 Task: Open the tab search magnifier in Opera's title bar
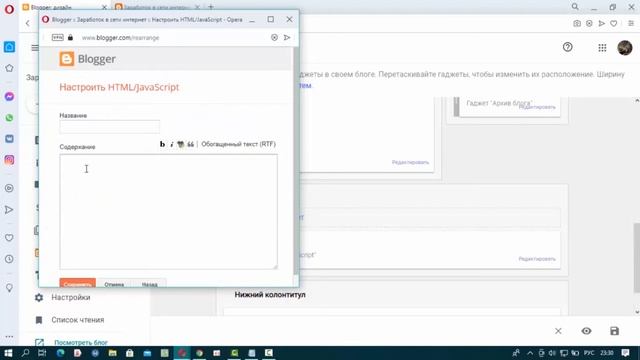[x=575, y=7]
